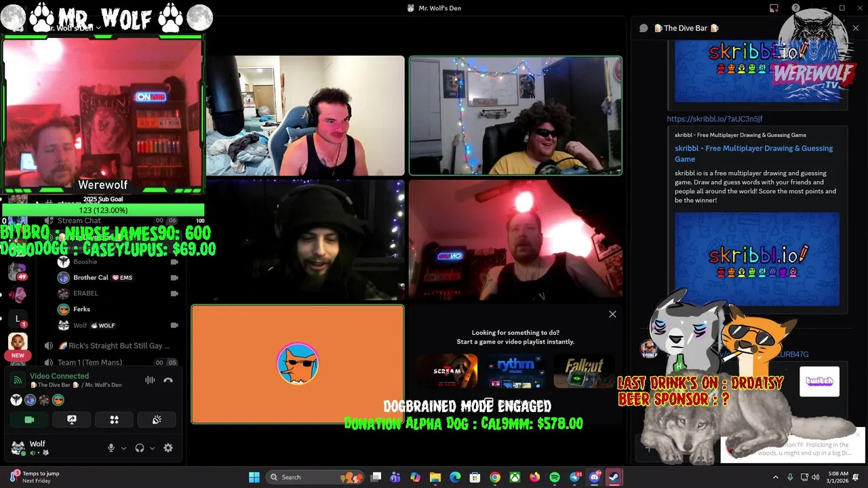
Task: Disconnect from voice with hang-up icon
Action: (168, 380)
